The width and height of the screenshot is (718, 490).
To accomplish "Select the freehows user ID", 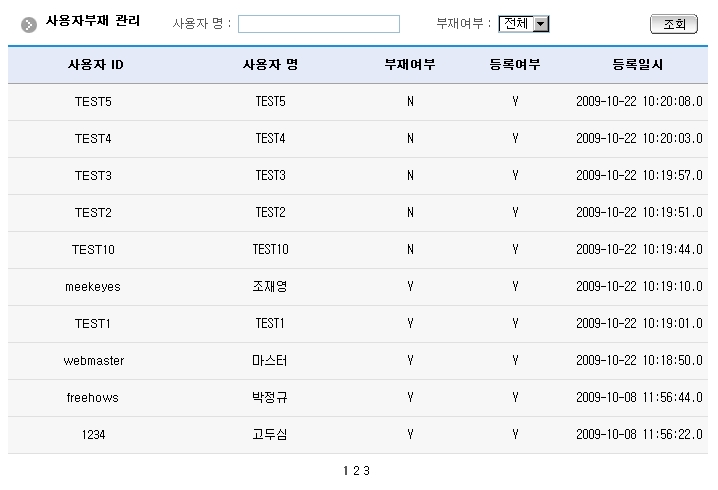I will click(x=93, y=398).
